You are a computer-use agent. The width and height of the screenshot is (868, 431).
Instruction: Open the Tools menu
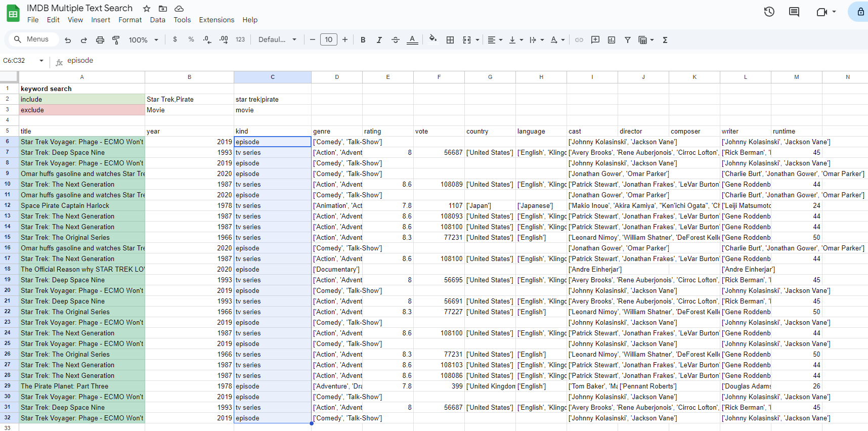click(x=182, y=20)
